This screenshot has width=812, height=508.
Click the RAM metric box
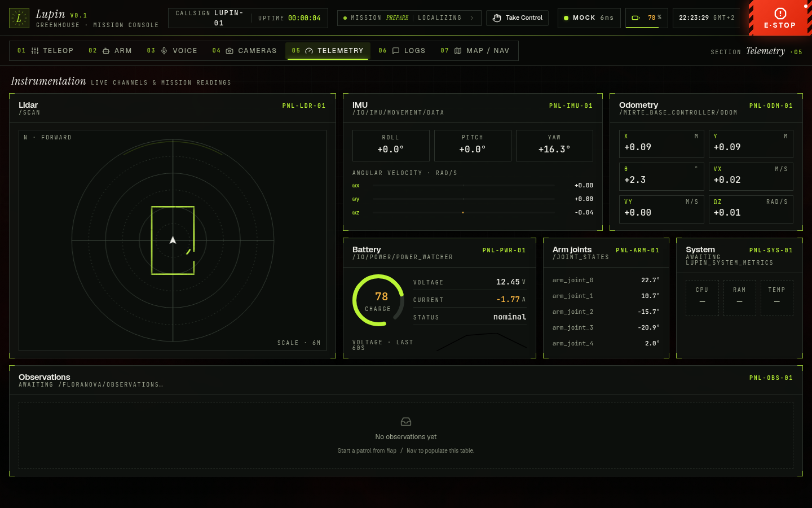pos(739,298)
